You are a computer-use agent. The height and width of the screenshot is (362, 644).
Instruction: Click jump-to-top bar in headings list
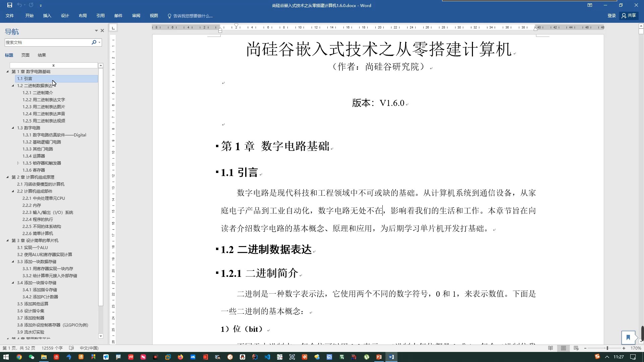[54, 65]
